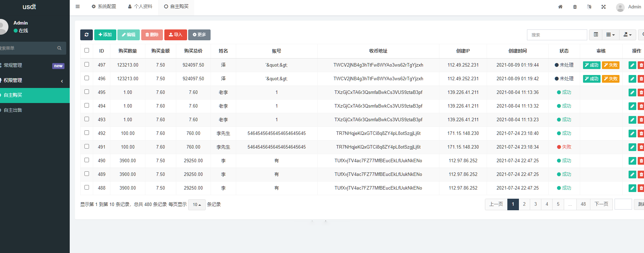Switch to the 系统配置 tab
The width and height of the screenshot is (644, 253).
(x=104, y=7)
